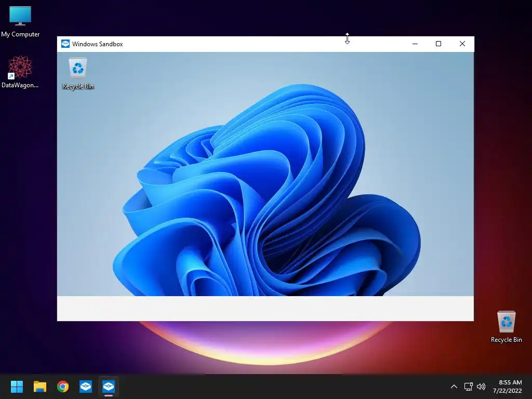Open network status in the system tray
This screenshot has height=399, width=532.
click(469, 387)
